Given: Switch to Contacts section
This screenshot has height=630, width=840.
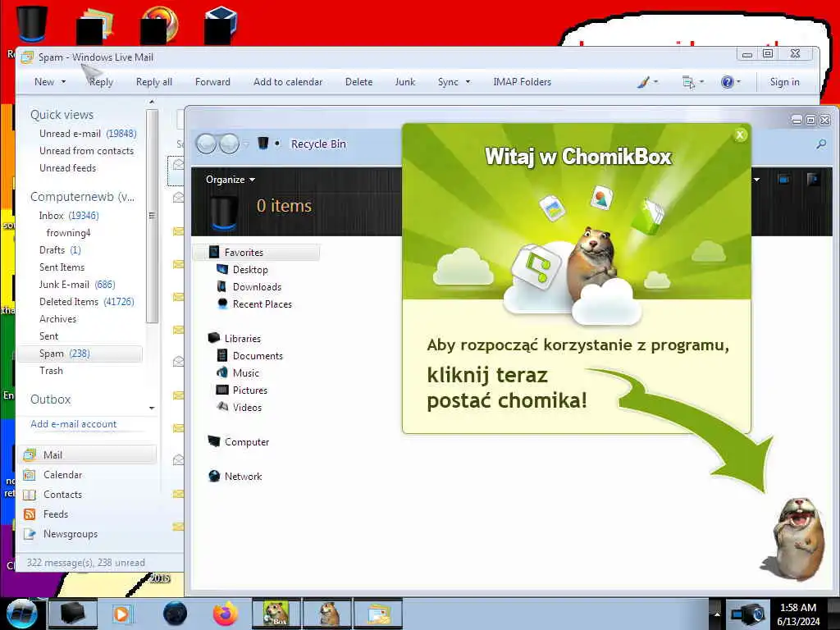Looking at the screenshot, I should pos(62,495).
